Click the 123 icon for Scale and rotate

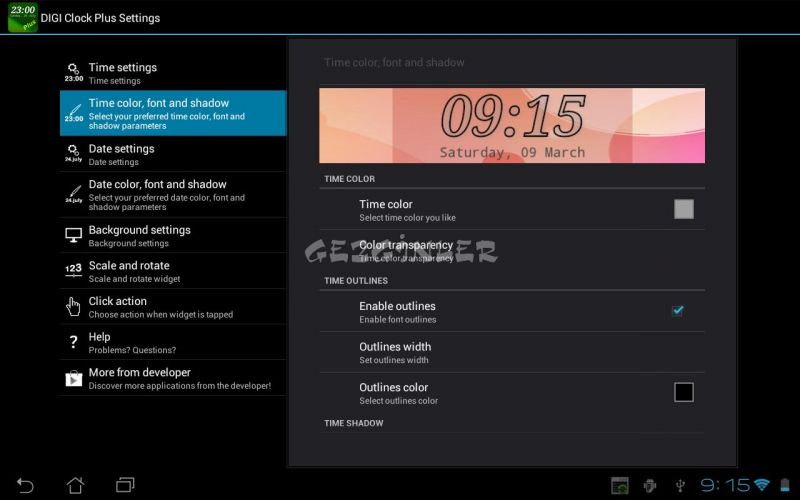[73, 270]
